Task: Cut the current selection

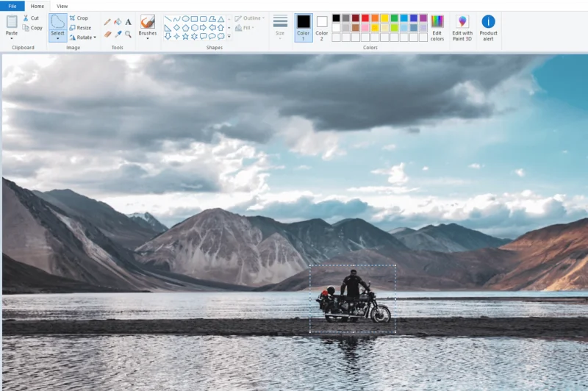Action: 31,18
